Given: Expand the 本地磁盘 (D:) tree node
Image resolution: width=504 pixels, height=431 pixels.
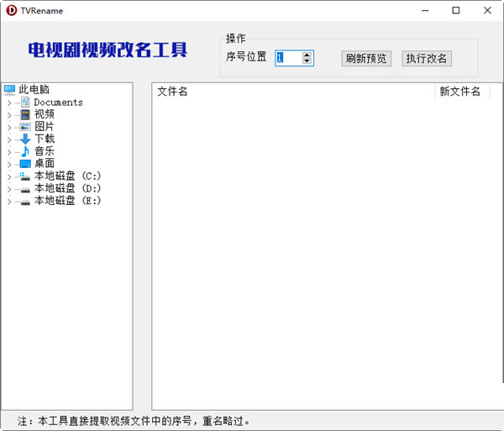Looking at the screenshot, I should pyautogui.click(x=9, y=189).
